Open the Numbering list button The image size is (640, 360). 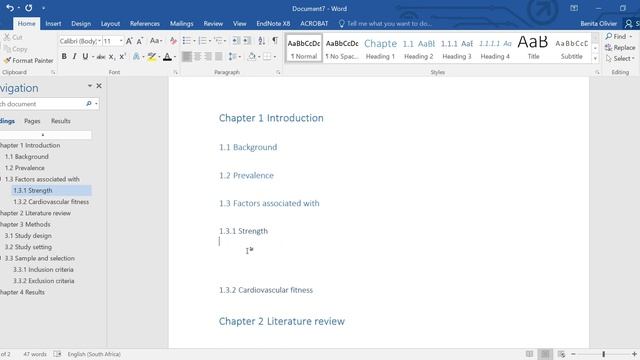pos(202,40)
